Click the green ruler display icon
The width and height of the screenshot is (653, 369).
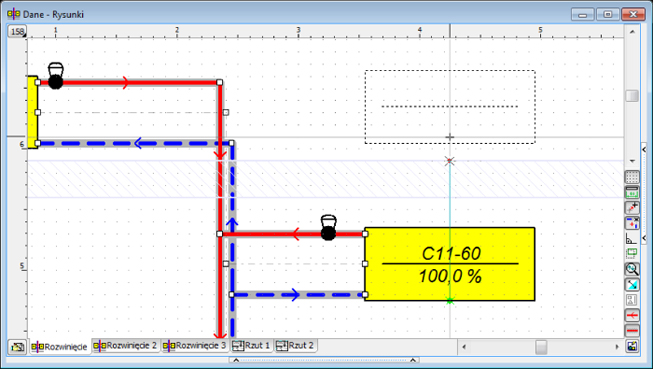632,192
